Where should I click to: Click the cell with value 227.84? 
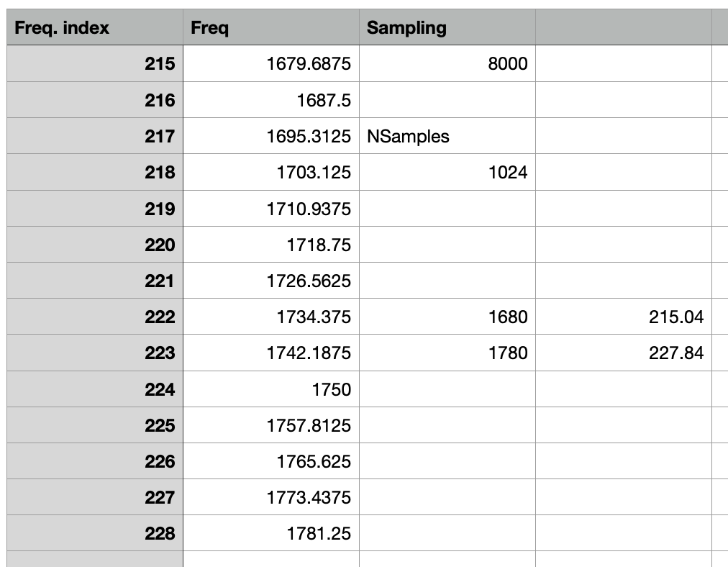pyautogui.click(x=623, y=353)
